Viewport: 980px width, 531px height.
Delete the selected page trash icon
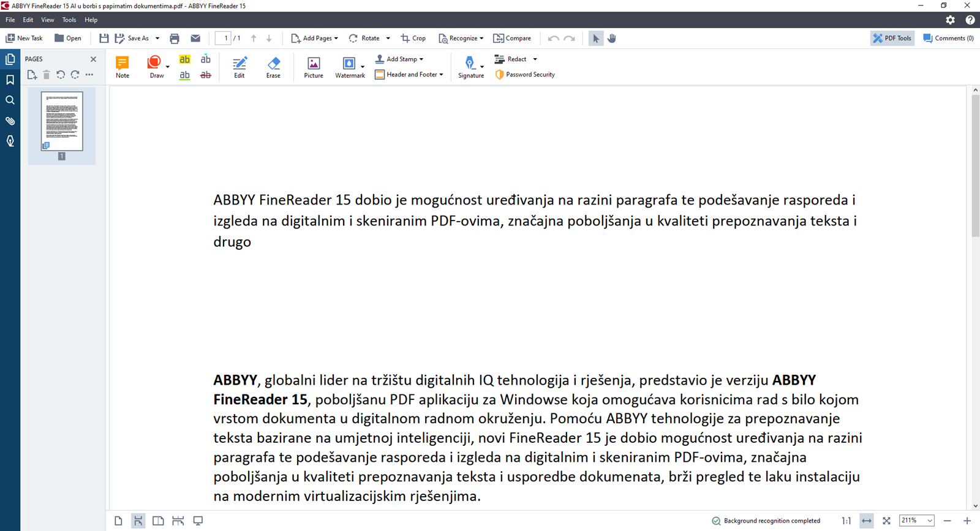click(x=47, y=75)
